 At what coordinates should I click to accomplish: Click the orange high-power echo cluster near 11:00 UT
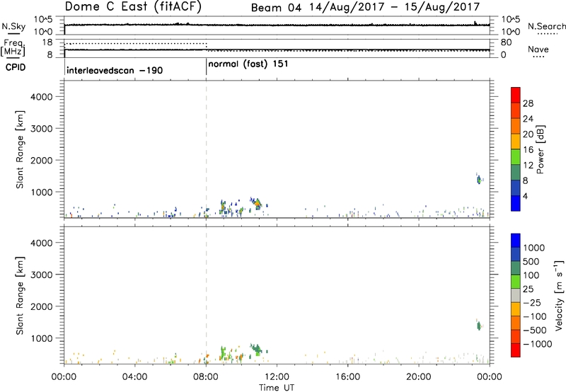(258, 204)
